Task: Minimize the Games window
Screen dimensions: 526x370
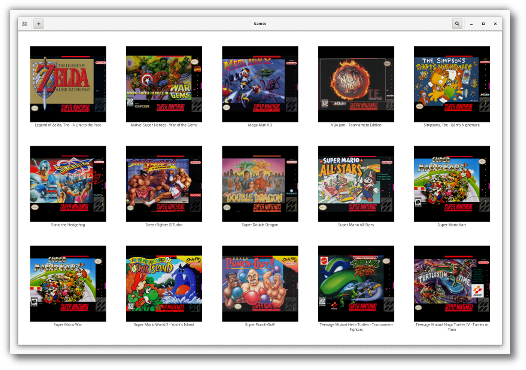Action: (471, 24)
